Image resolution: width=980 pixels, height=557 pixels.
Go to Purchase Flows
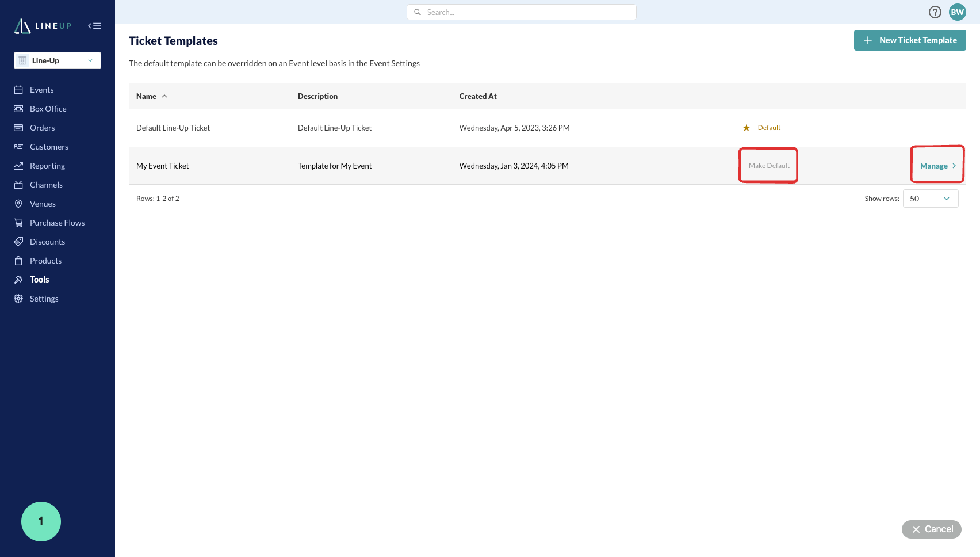[x=57, y=223]
